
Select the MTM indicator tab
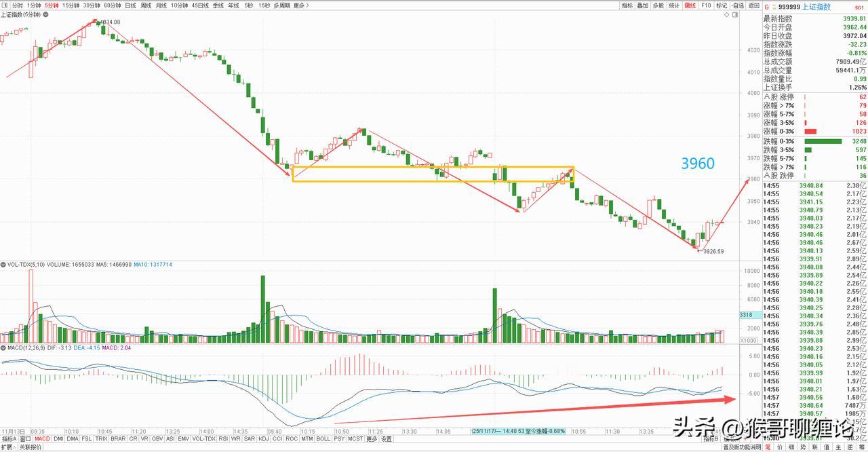[x=307, y=438]
